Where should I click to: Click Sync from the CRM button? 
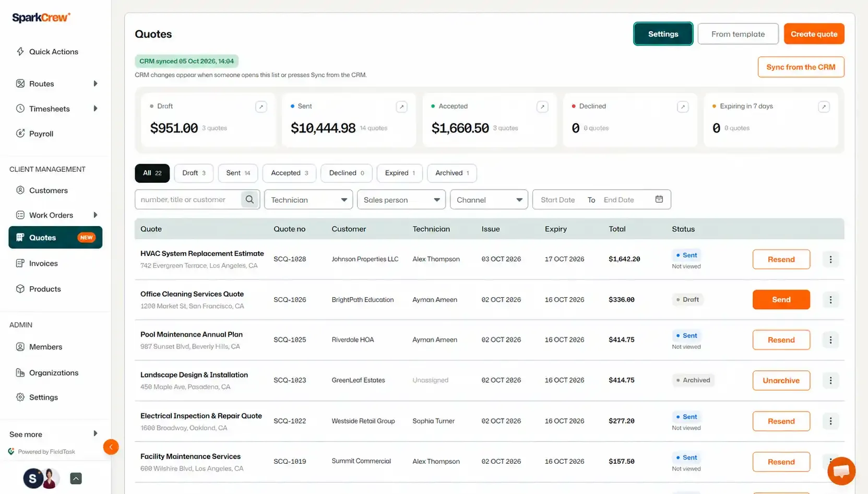coord(801,67)
